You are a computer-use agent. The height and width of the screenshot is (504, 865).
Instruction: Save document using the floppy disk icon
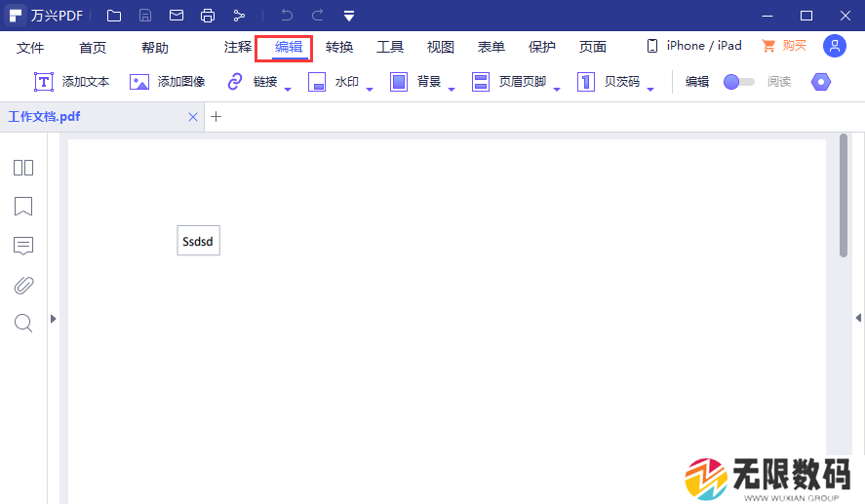[145, 16]
